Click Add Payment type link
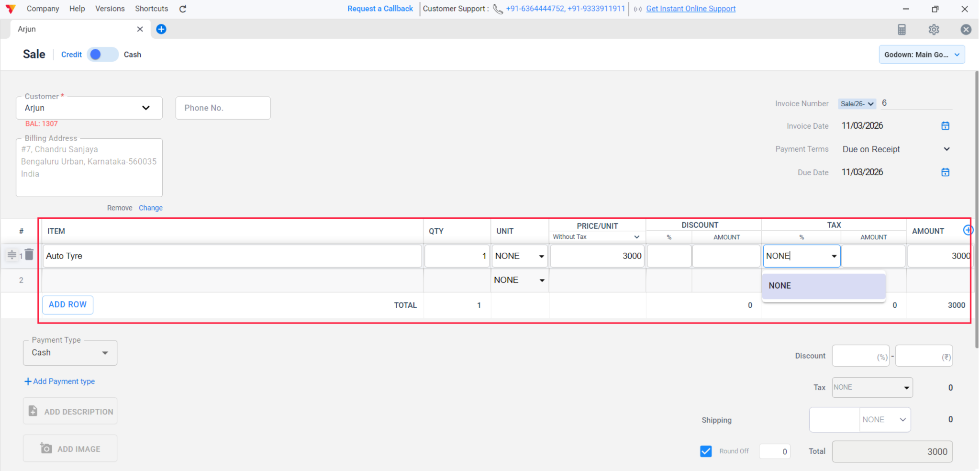The width and height of the screenshot is (980, 471). coord(60,381)
